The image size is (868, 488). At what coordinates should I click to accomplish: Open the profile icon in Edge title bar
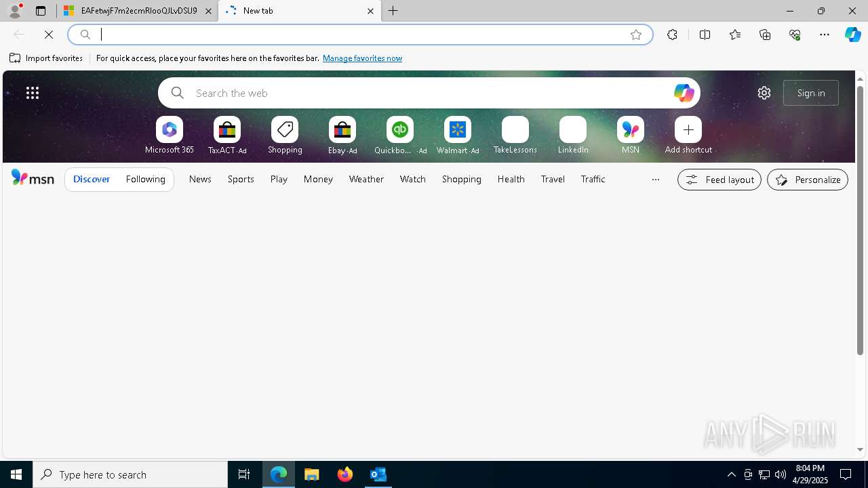coord(15,11)
